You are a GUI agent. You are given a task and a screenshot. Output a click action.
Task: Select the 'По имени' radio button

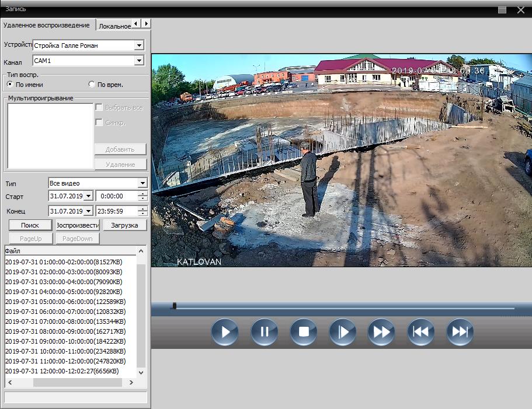point(11,85)
